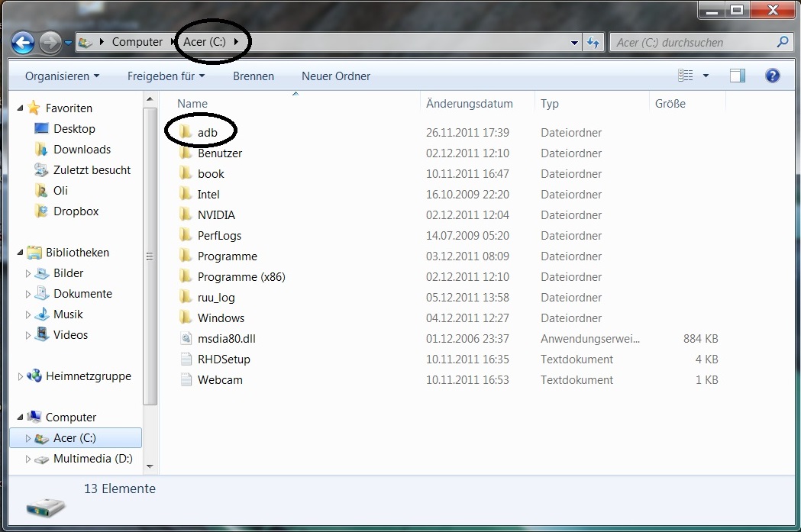The height and width of the screenshot is (532, 801).
Task: Select the Intel folder icon
Action: pos(186,194)
